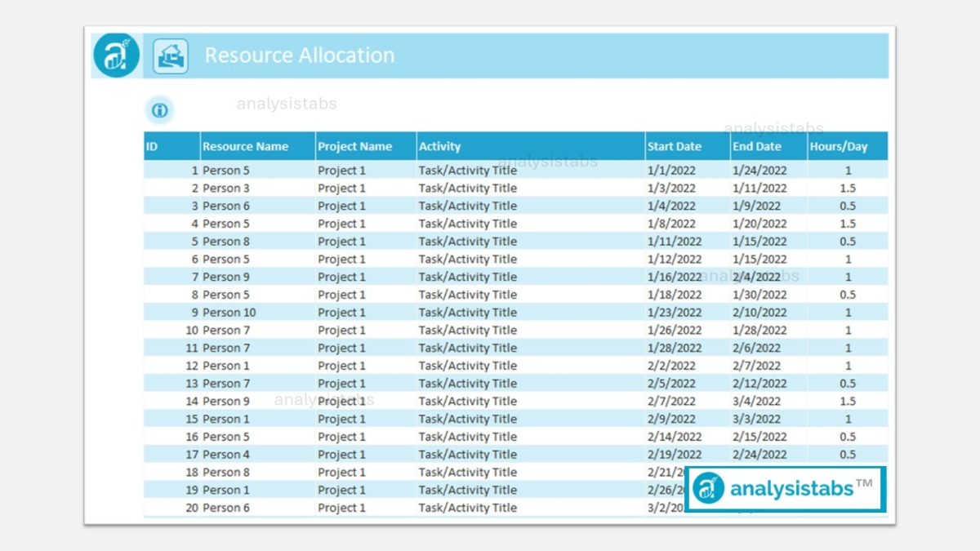Click the circular analysistabs logo icon top-left
Screen dimensions: 980x551
pyautogui.click(x=115, y=56)
